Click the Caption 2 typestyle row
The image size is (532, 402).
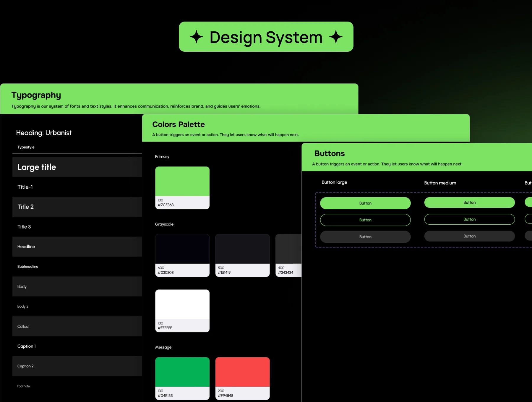click(x=77, y=366)
